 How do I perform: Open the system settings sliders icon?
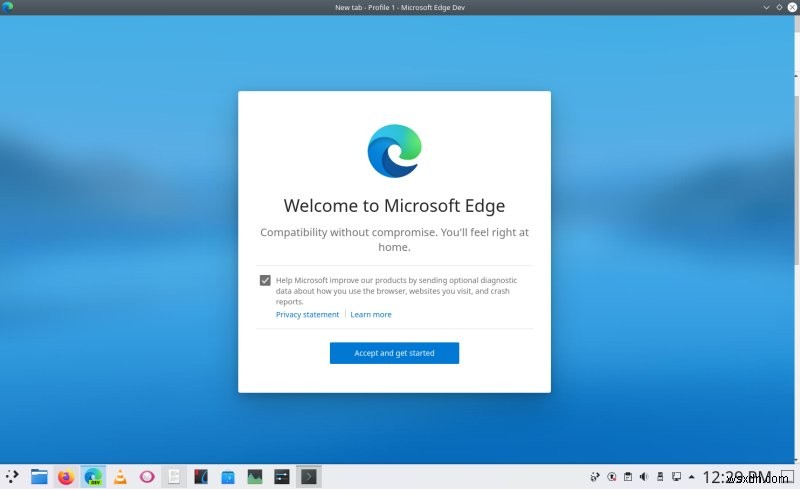point(282,477)
